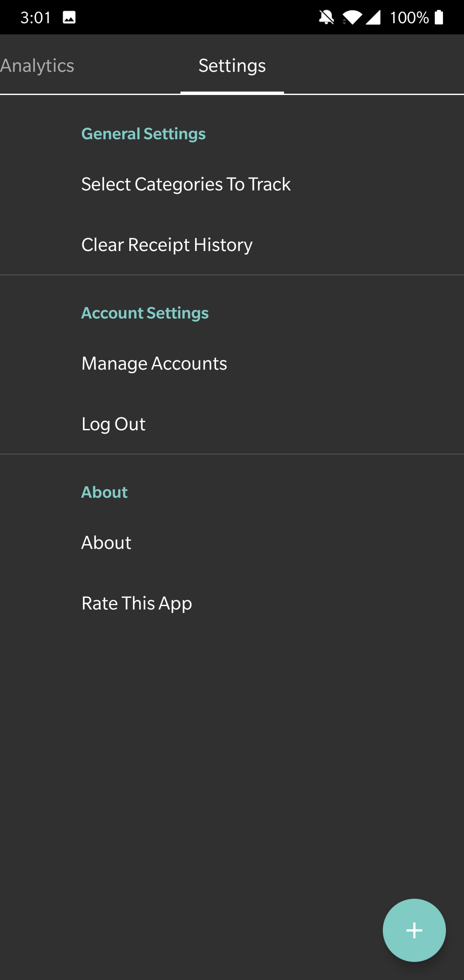The height and width of the screenshot is (980, 464).
Task: Tap Log Out
Action: [232, 424]
